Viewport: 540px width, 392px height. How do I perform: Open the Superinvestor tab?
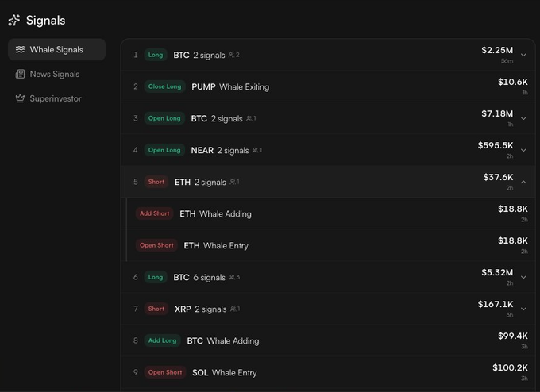click(57, 98)
